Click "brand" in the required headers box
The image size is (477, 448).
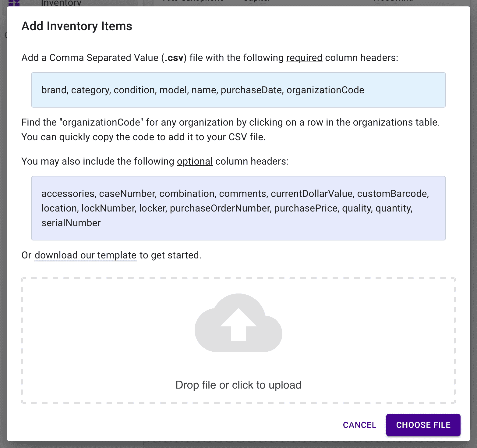54,90
